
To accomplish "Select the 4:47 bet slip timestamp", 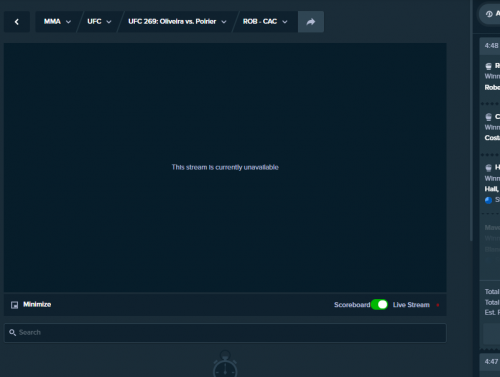I will click(491, 362).
